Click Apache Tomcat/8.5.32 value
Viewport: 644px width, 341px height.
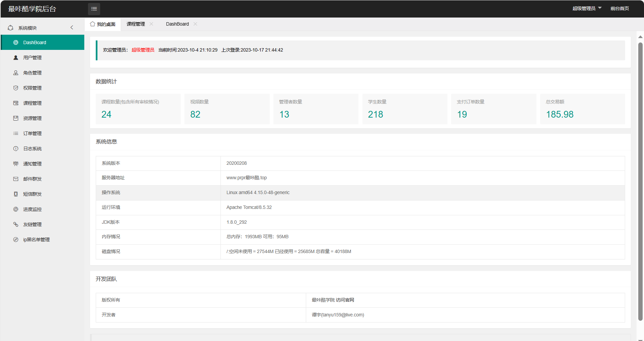pos(249,207)
